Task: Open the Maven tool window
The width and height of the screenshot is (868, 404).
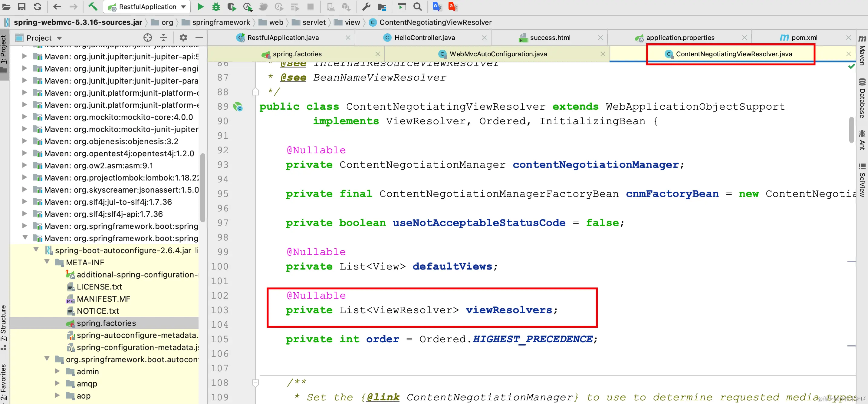Action: [862, 51]
